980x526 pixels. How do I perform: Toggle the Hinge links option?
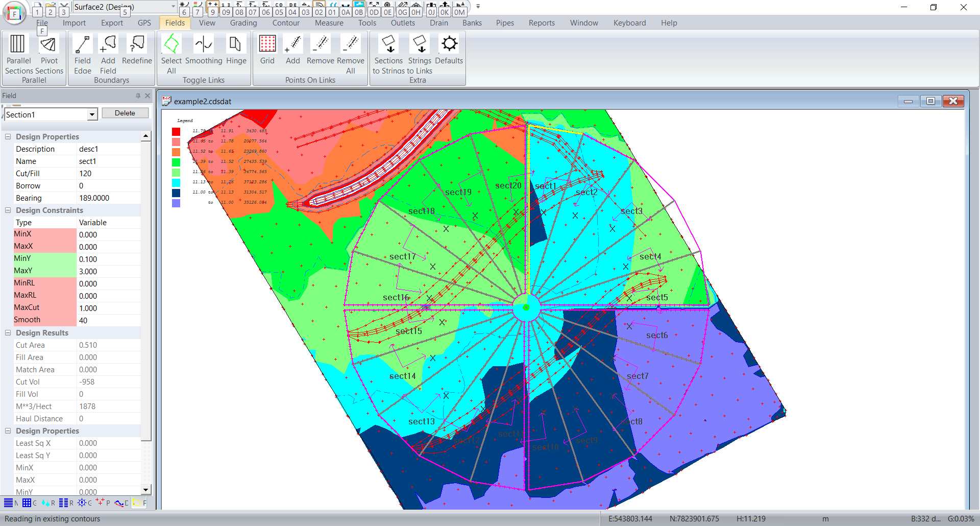coord(236,45)
